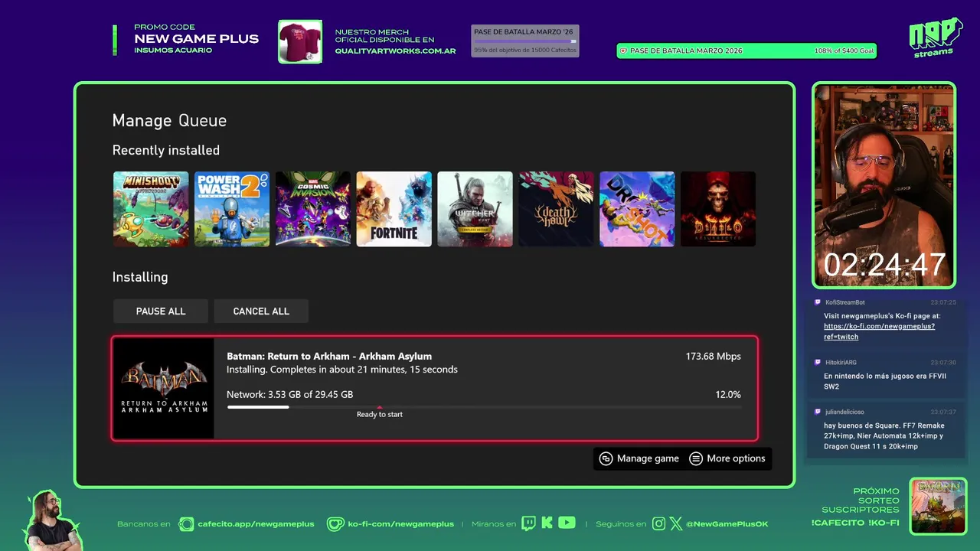Open The Witcher game tile
980x551 pixels.
[475, 209]
